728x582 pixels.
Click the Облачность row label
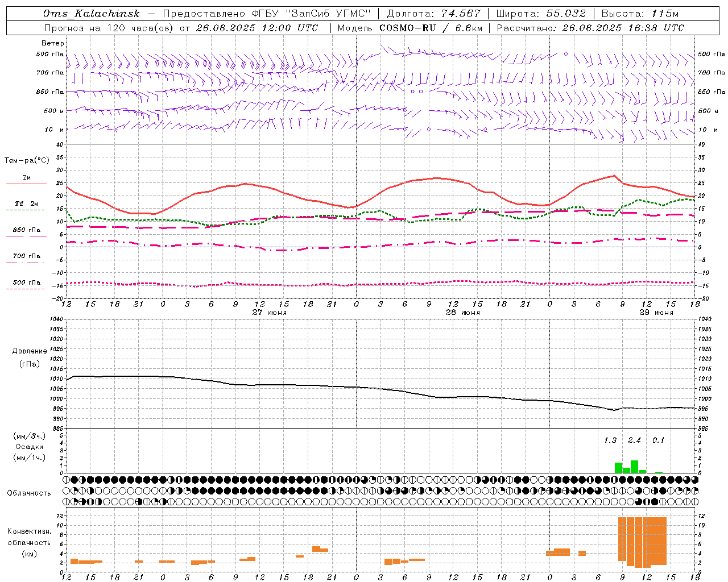[x=29, y=493]
